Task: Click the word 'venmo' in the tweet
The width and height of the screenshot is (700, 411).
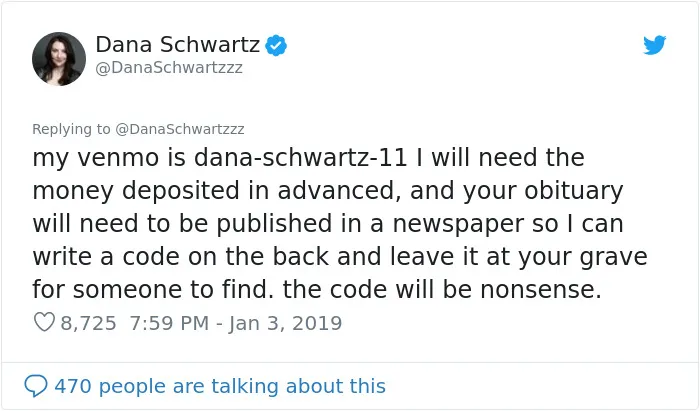Action: click(118, 158)
